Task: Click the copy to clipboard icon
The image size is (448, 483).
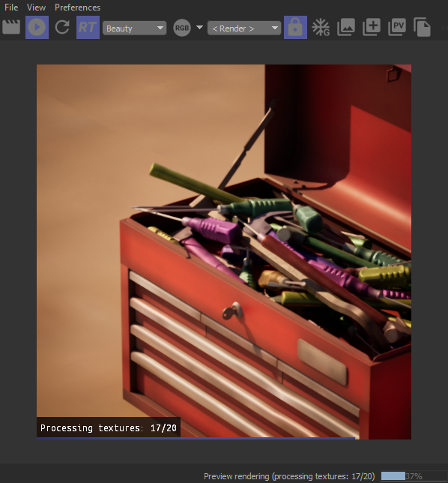Action: [423, 28]
